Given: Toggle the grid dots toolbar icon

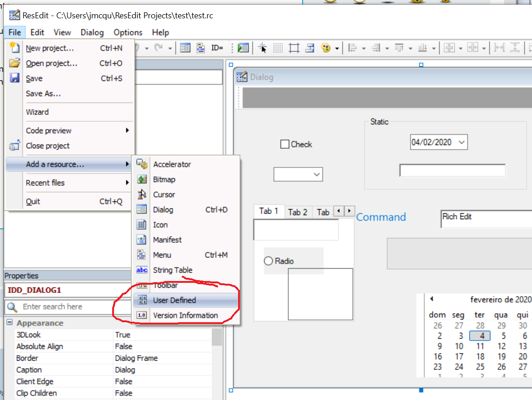Looking at the screenshot, I should pyautogui.click(x=278, y=48).
